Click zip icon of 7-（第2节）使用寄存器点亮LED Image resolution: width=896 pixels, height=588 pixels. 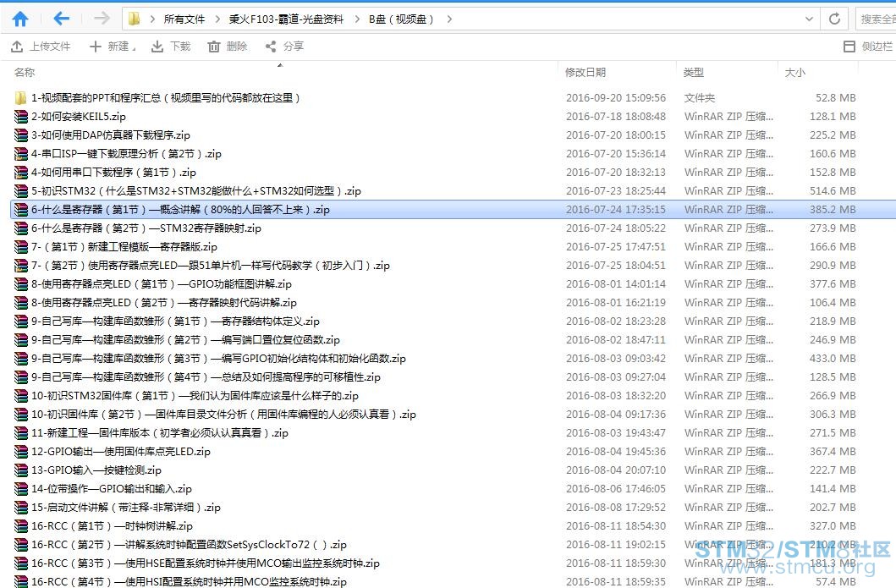(x=20, y=265)
